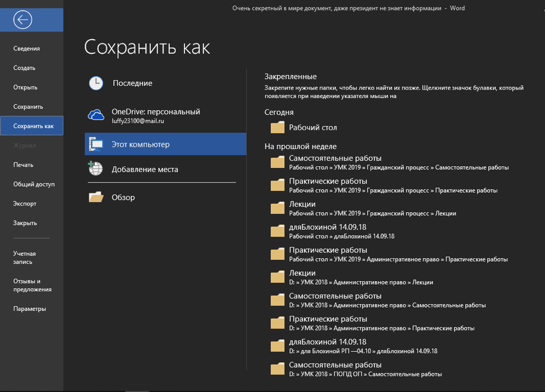Click path 'УМК 2019 » Административное право » Практические работы'

[421, 259]
